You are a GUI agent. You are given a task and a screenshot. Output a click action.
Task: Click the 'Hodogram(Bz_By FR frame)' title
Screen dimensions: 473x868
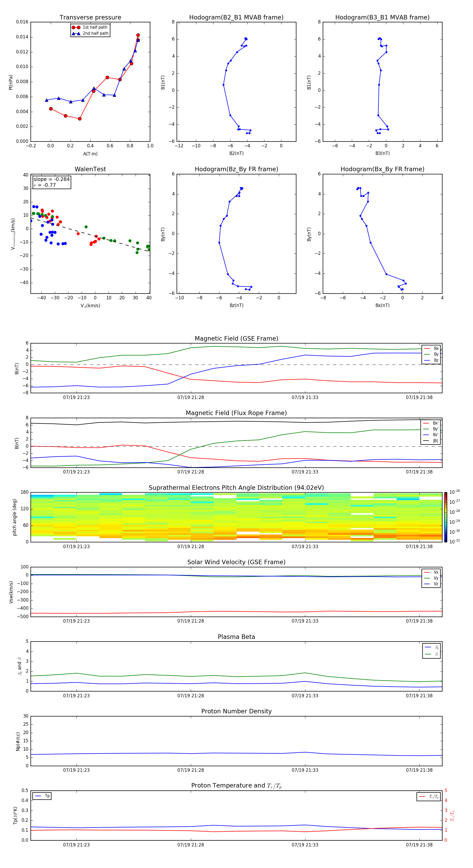[236, 169]
